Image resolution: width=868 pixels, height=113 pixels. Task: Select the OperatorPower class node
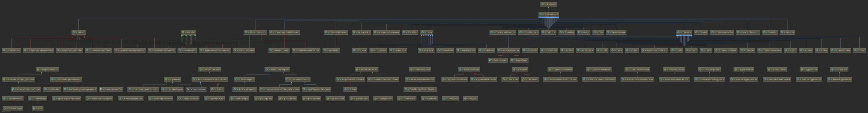tap(841, 50)
